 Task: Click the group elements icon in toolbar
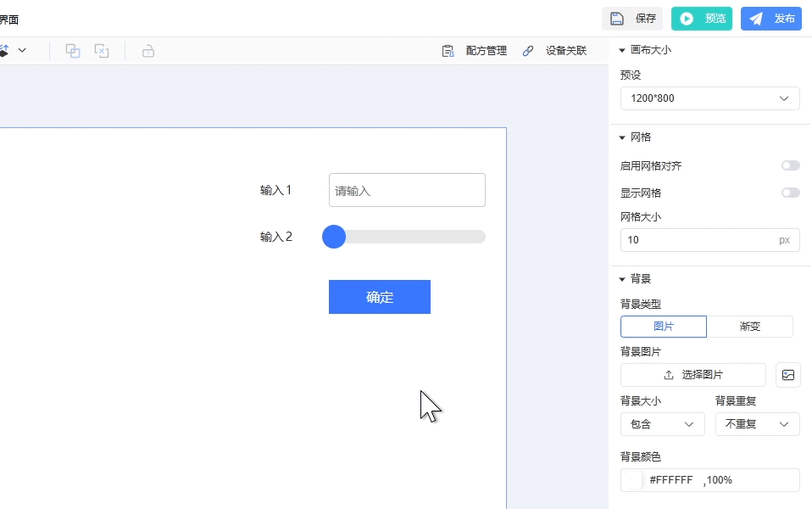click(x=73, y=51)
